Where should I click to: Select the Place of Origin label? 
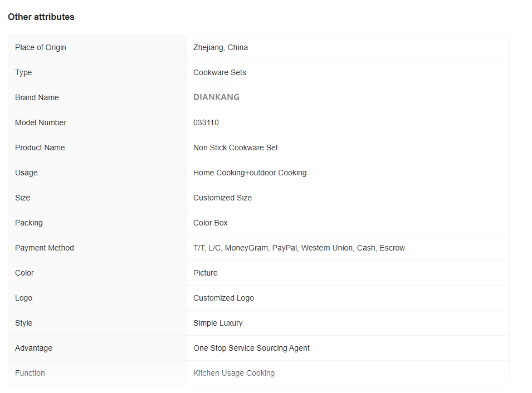41,47
